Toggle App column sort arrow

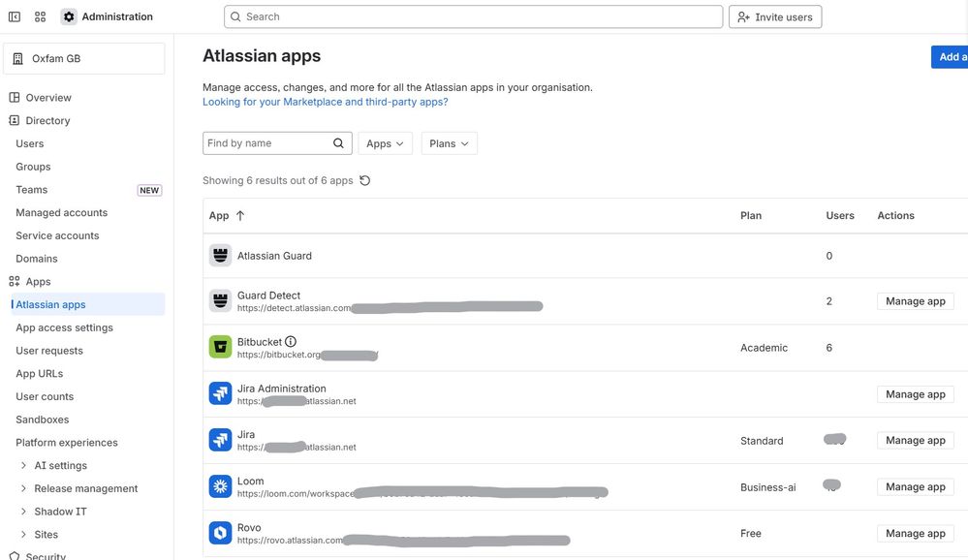point(240,215)
